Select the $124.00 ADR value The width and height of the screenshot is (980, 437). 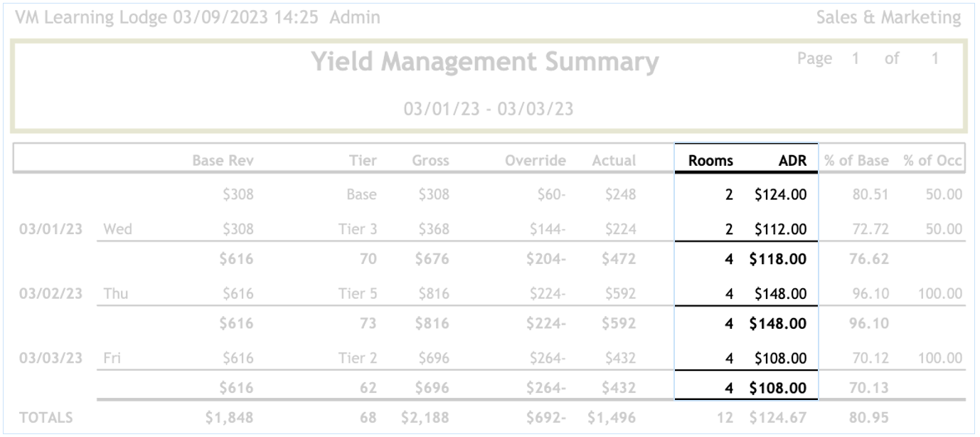click(780, 194)
